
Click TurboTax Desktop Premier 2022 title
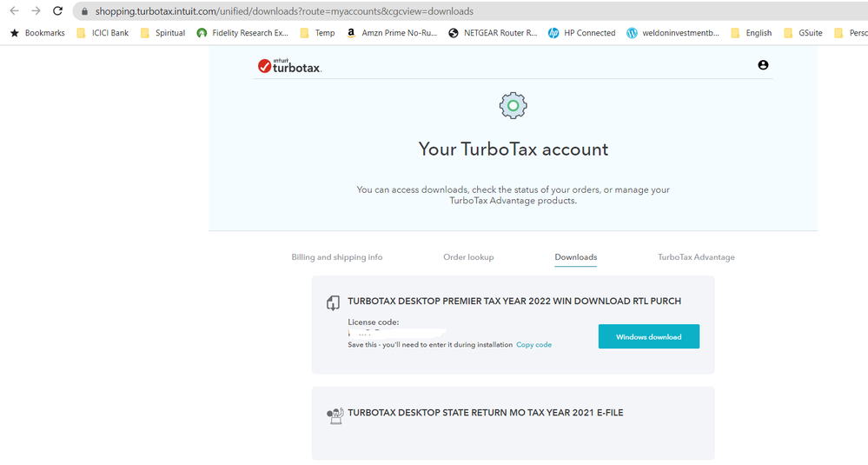pos(514,301)
